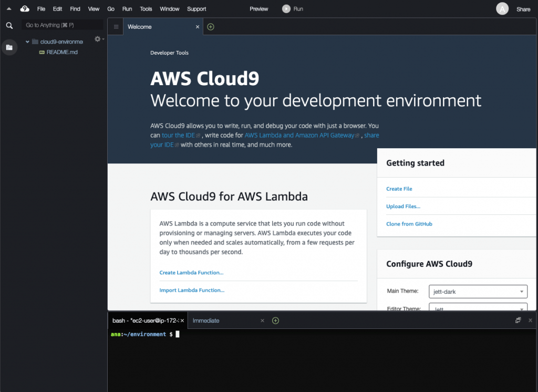Screen dimensions: 538x392
Task: Open the Support menu
Action: 196,9
